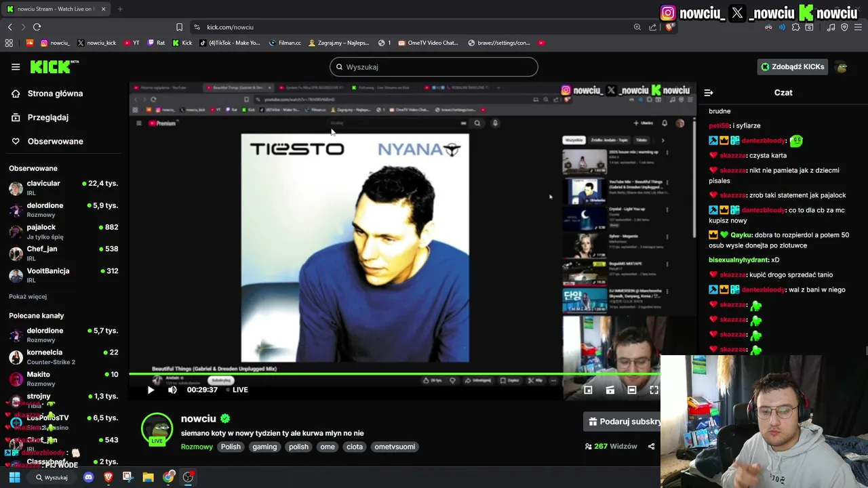Go back in browser
The width and height of the screenshot is (868, 488).
(10, 27)
